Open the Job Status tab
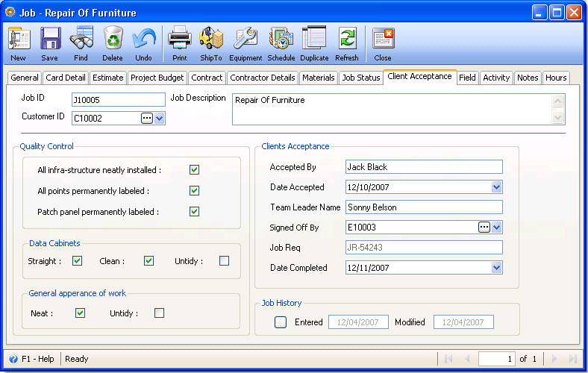This screenshot has height=373, width=588. click(x=361, y=78)
